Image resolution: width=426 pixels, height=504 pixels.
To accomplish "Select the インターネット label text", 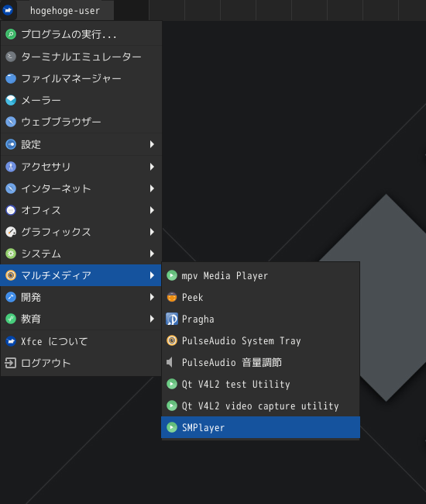I will tap(57, 188).
